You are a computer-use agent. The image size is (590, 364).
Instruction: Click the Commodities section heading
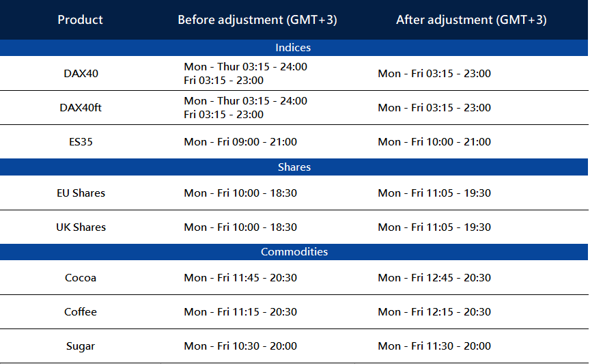pyautogui.click(x=294, y=252)
